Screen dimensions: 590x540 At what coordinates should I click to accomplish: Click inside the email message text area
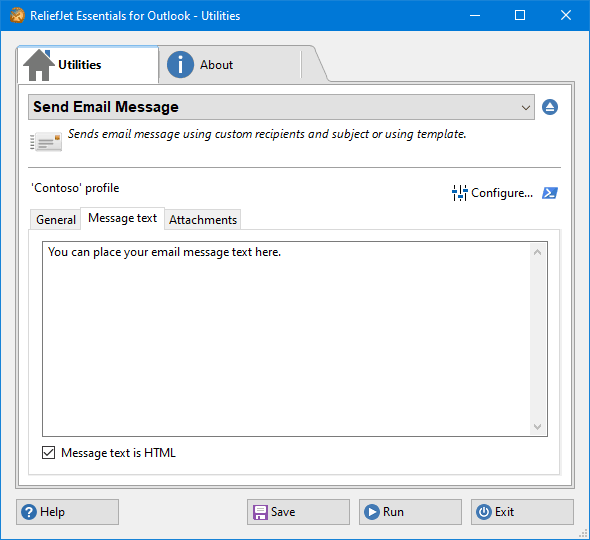pos(286,339)
